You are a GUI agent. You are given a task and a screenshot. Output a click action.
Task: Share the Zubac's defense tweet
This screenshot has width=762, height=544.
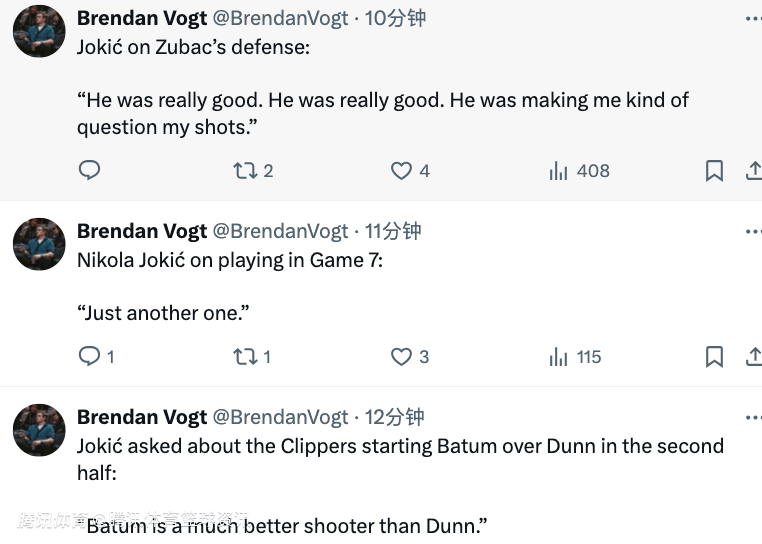coord(754,171)
